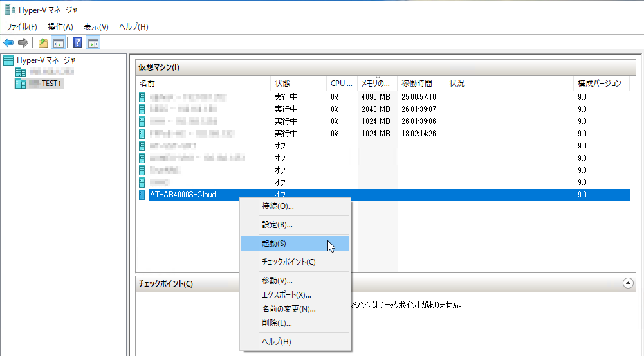This screenshot has width=644, height=356.
Task: Choose 起動(S) from the context menu
Action: (x=274, y=244)
